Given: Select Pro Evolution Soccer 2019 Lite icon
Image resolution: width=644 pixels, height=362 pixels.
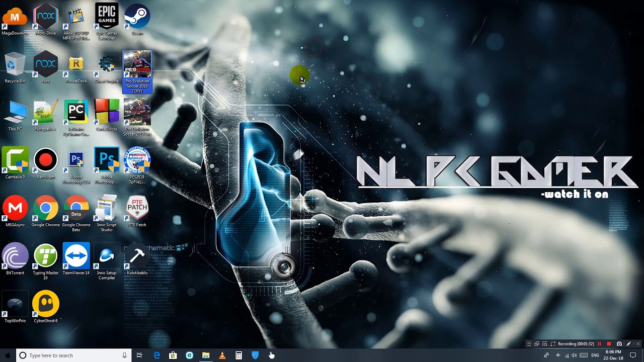Looking at the screenshot, I should [x=137, y=118].
